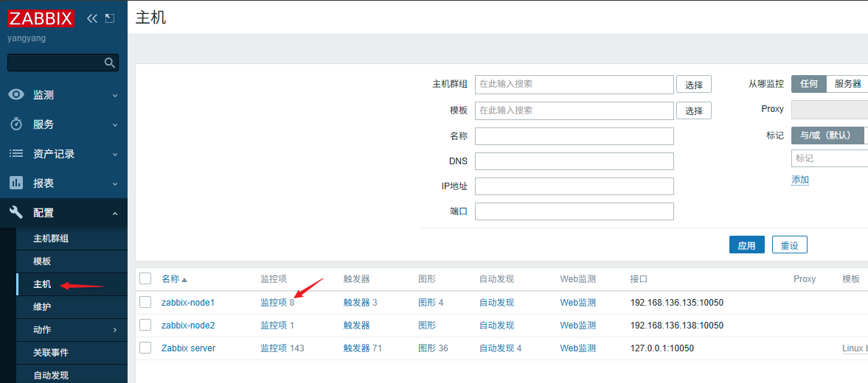This screenshot has width=868, height=383.
Task: Click the 添加 tag link
Action: click(800, 180)
